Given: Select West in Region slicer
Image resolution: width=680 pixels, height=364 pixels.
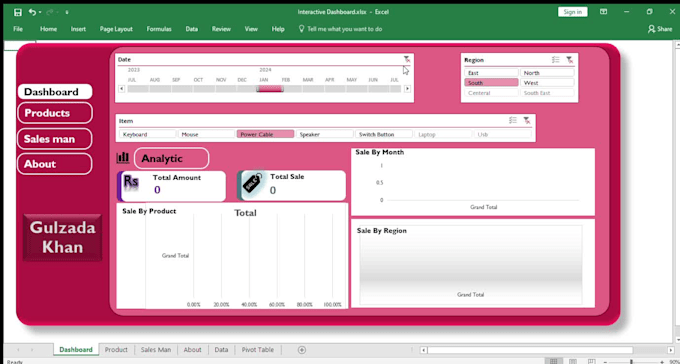Looking at the screenshot, I should click(x=547, y=83).
